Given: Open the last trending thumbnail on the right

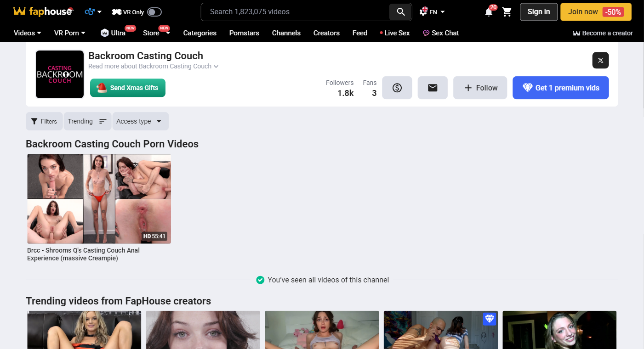Looking at the screenshot, I should [x=559, y=330].
